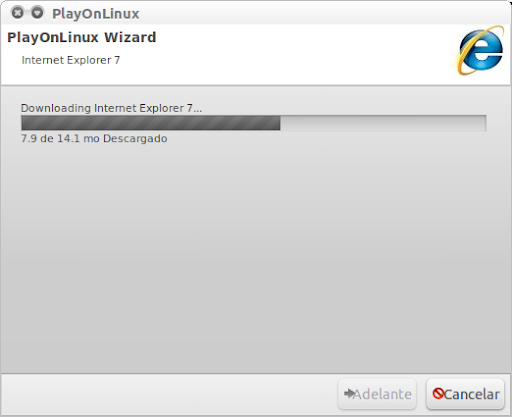512x417 pixels.
Task: Click the PlayOnLinux title bar text
Action: click(x=96, y=14)
